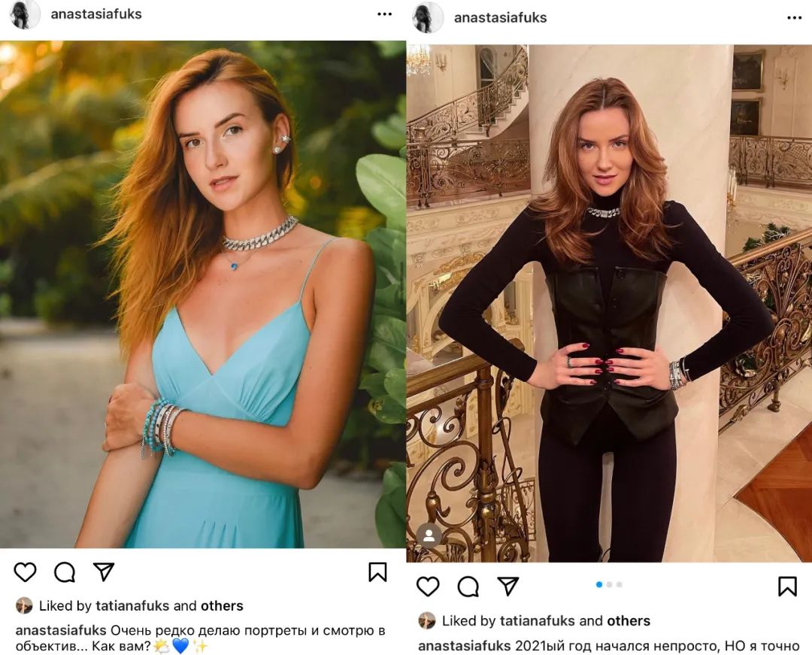812x655 pixels.
Task: Open the right post's three-dot options menu
Action: click(x=795, y=17)
